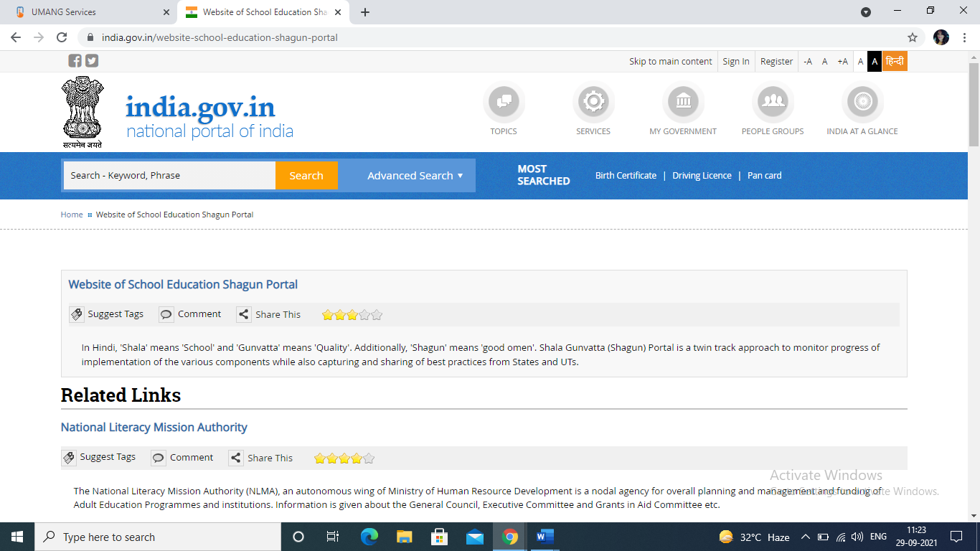Click the Twitter icon
The image size is (980, 551).
click(x=91, y=60)
